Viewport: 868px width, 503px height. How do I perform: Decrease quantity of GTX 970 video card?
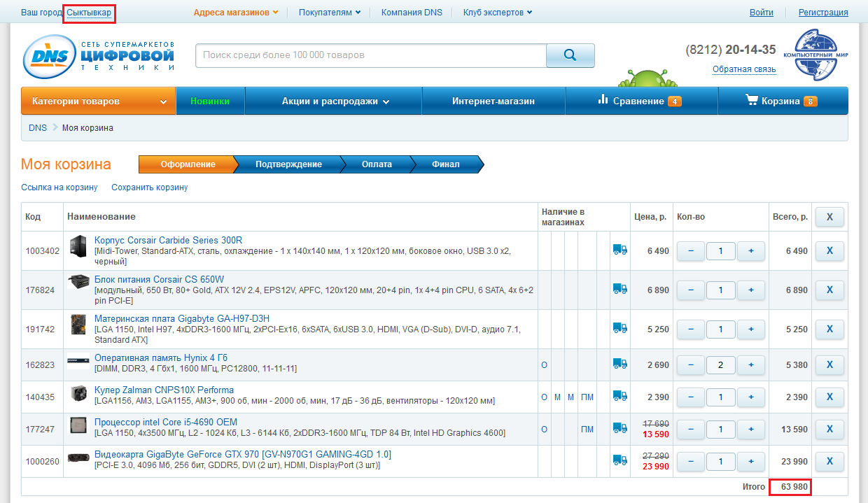click(x=691, y=461)
